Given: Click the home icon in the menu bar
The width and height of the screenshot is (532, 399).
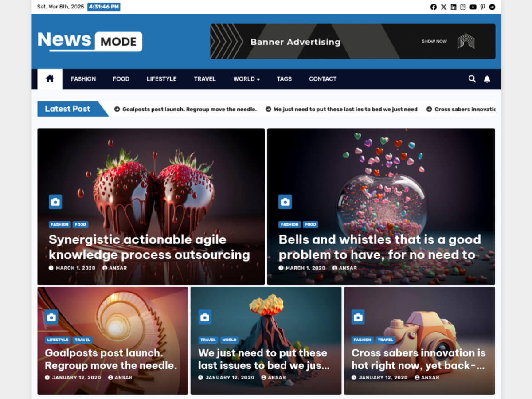Looking at the screenshot, I should [49, 78].
